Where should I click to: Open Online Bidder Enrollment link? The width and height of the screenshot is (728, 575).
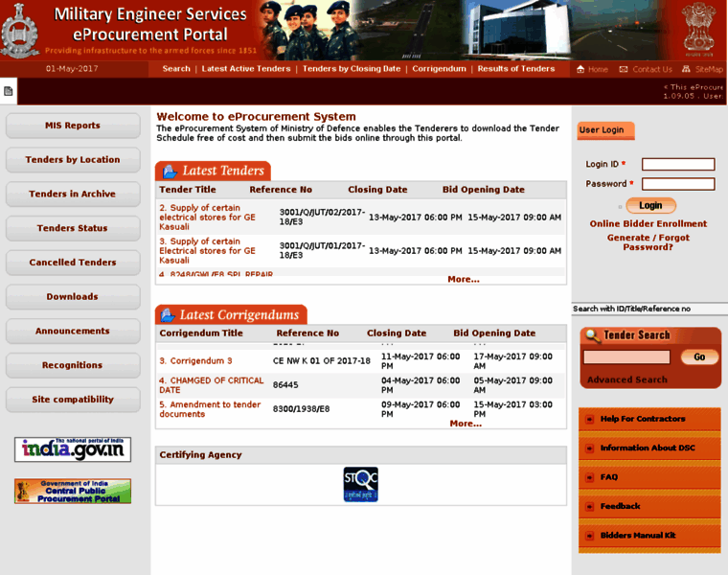point(648,224)
